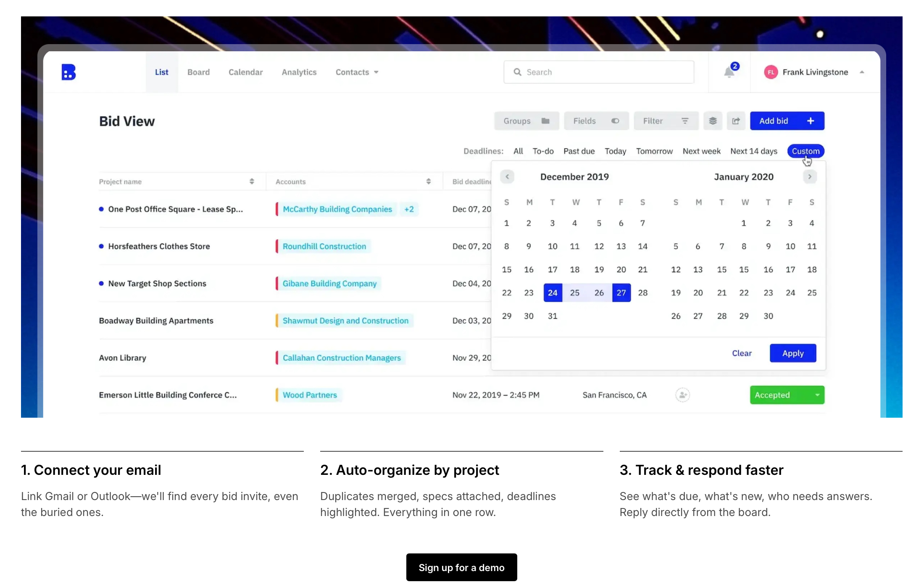Open the Accepted status dropdown
Viewport: 924px width, 582px height.
click(817, 395)
